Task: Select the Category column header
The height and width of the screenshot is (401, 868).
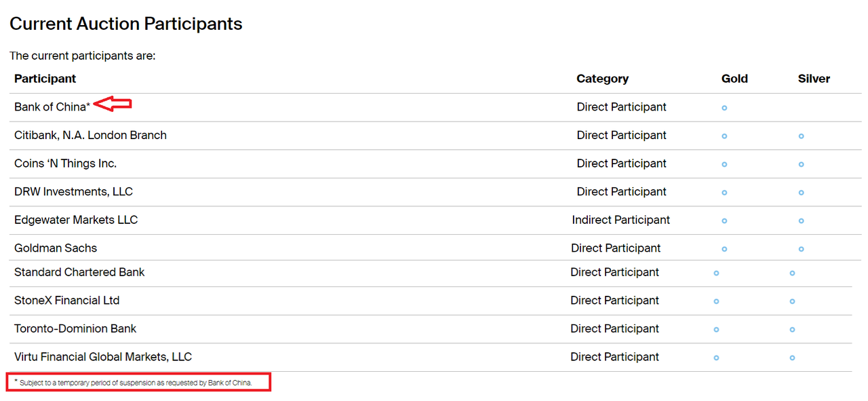Action: point(602,79)
